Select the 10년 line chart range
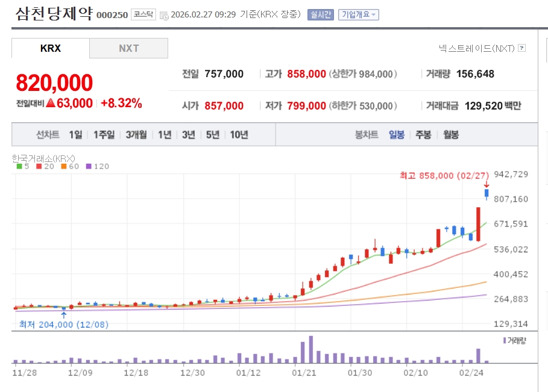The image size is (548, 392). click(x=239, y=135)
